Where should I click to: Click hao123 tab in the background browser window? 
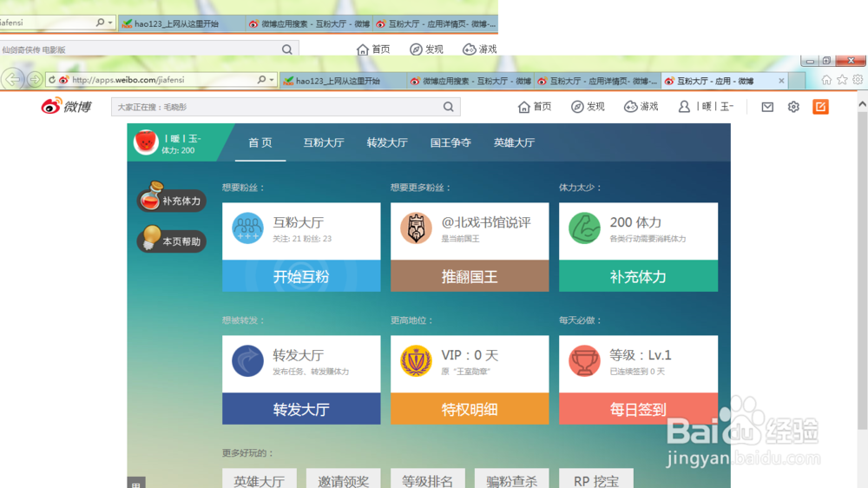point(181,23)
